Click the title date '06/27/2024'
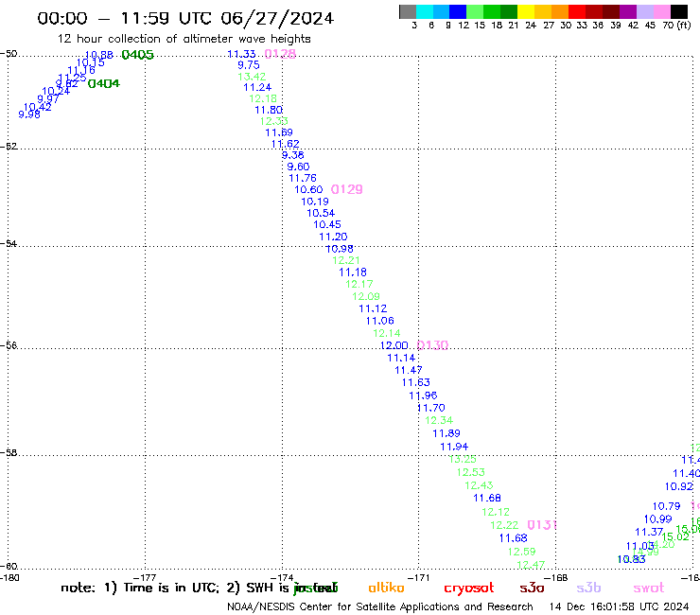 [x=277, y=18]
